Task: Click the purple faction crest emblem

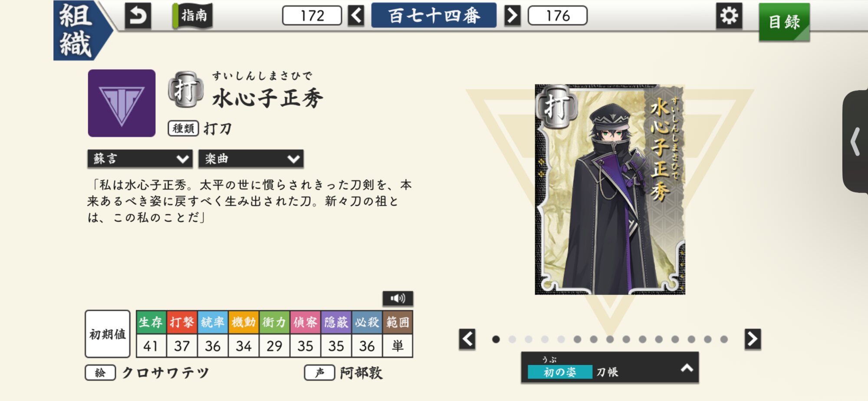Action: (x=122, y=103)
